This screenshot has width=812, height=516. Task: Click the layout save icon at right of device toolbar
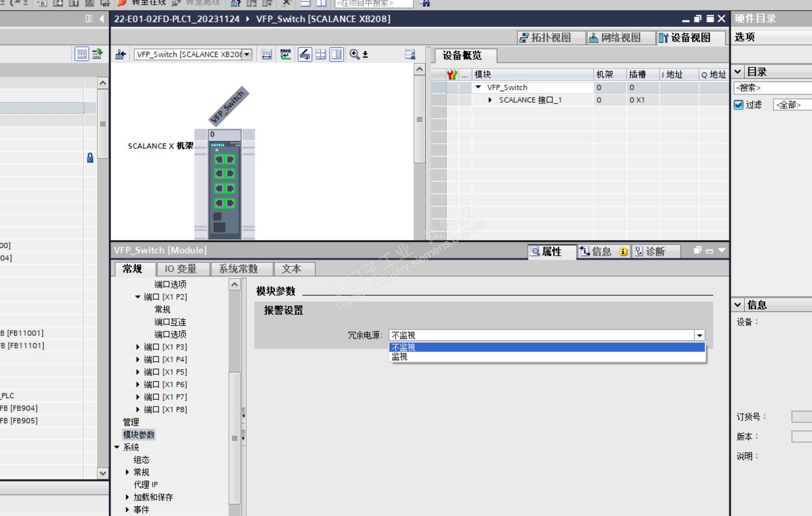pos(410,54)
